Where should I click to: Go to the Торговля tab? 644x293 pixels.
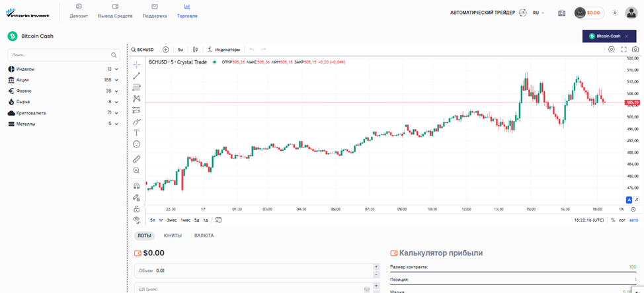point(187,11)
